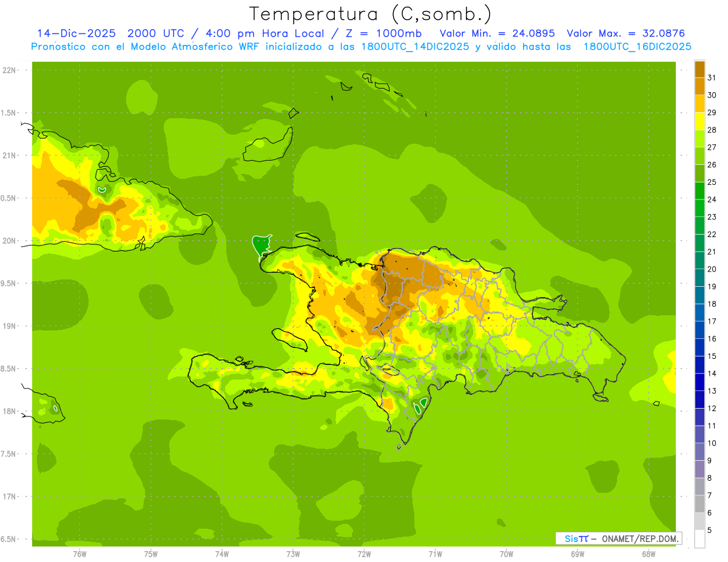This screenshot has height=562, width=728.
Task: Click the "72W" longitude axis label
Action: [364, 554]
